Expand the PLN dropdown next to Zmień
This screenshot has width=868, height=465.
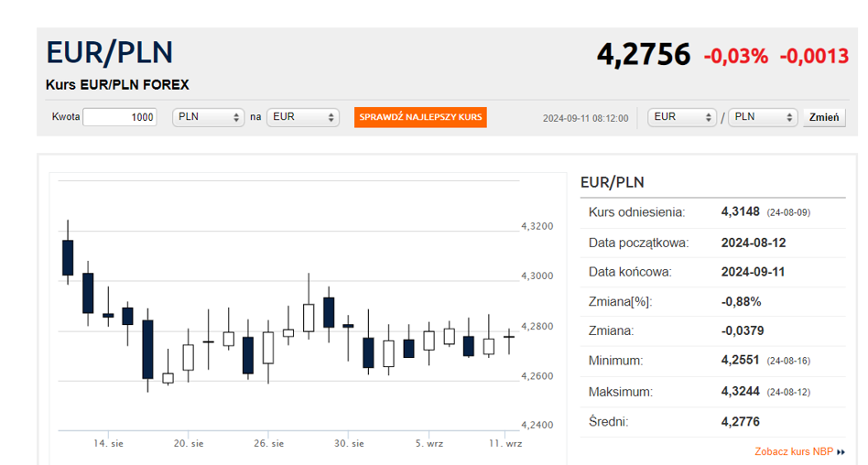pos(763,117)
